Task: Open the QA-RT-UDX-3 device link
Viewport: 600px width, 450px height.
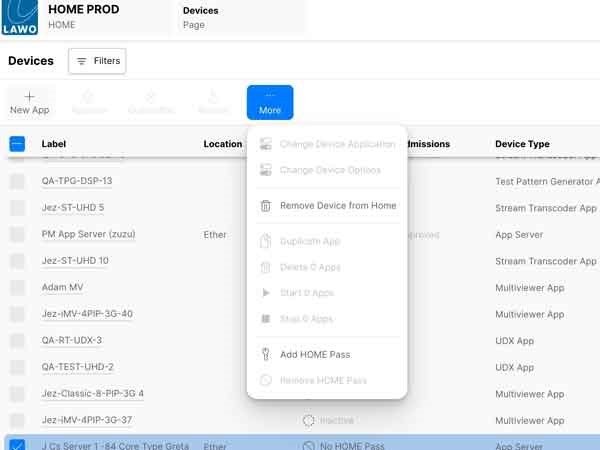Action: click(72, 341)
